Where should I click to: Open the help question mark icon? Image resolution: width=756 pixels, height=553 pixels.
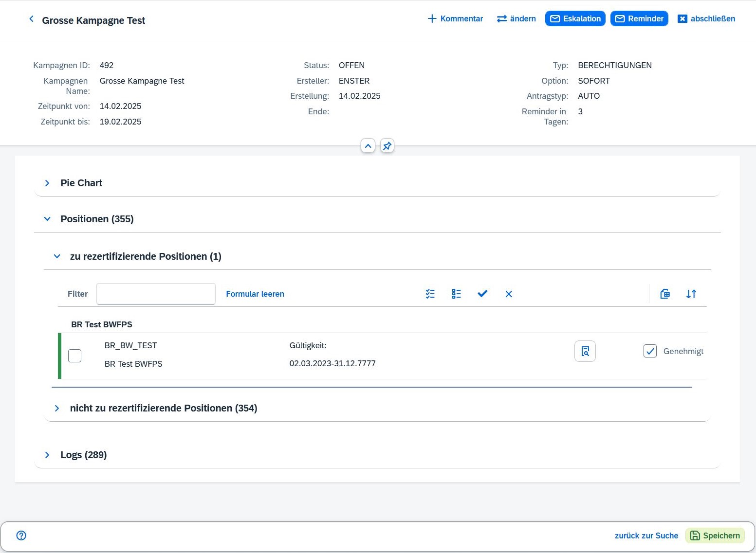(x=21, y=535)
